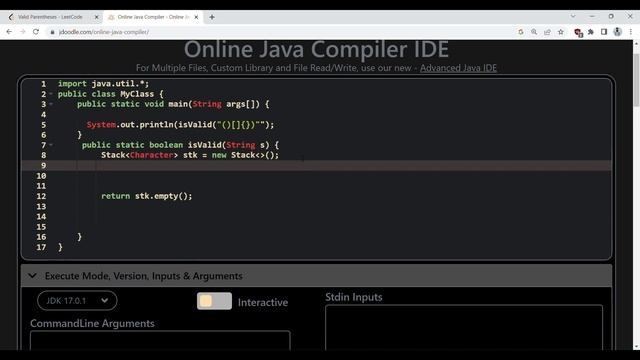This screenshot has width=640, height=360.
Task: Click the share page icon
Action: (x=547, y=32)
